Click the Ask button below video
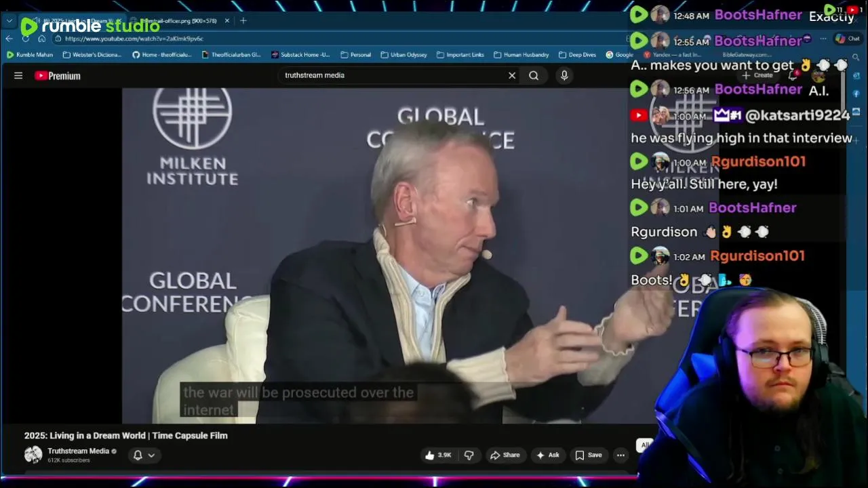The height and width of the screenshot is (488, 868). (548, 455)
